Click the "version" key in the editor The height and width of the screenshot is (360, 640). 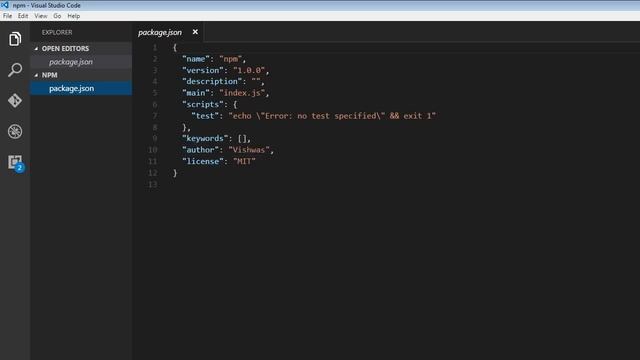click(202, 71)
